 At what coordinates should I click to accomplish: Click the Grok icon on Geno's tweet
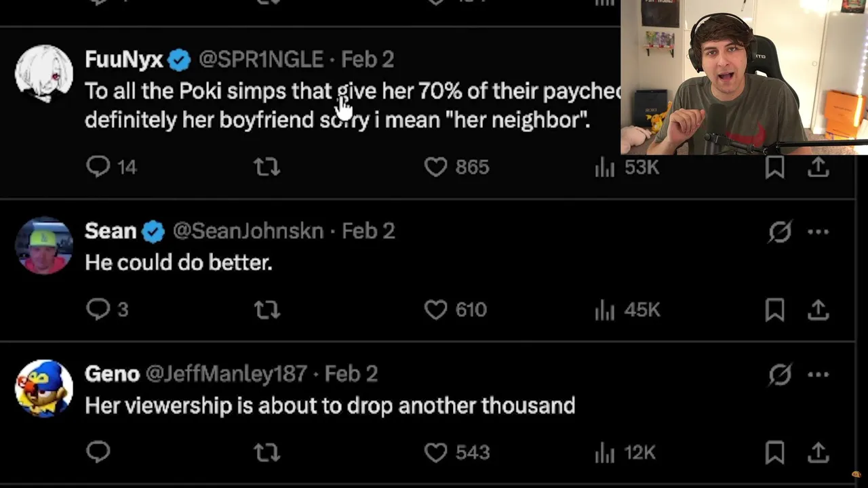pos(780,374)
